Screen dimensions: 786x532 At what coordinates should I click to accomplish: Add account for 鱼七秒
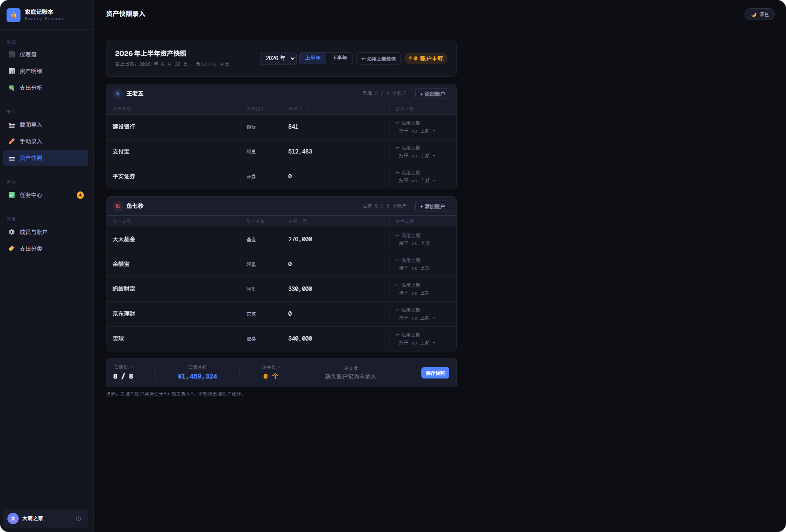tap(433, 206)
